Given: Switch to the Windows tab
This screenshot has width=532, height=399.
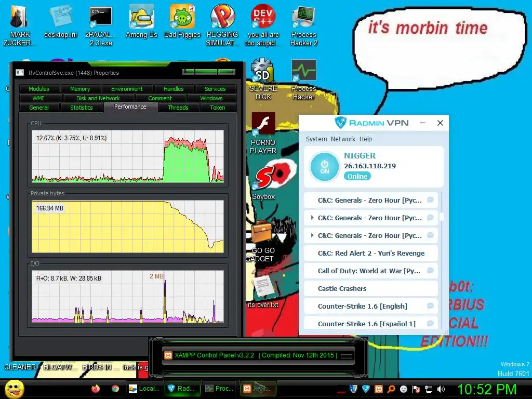Looking at the screenshot, I should [211, 98].
